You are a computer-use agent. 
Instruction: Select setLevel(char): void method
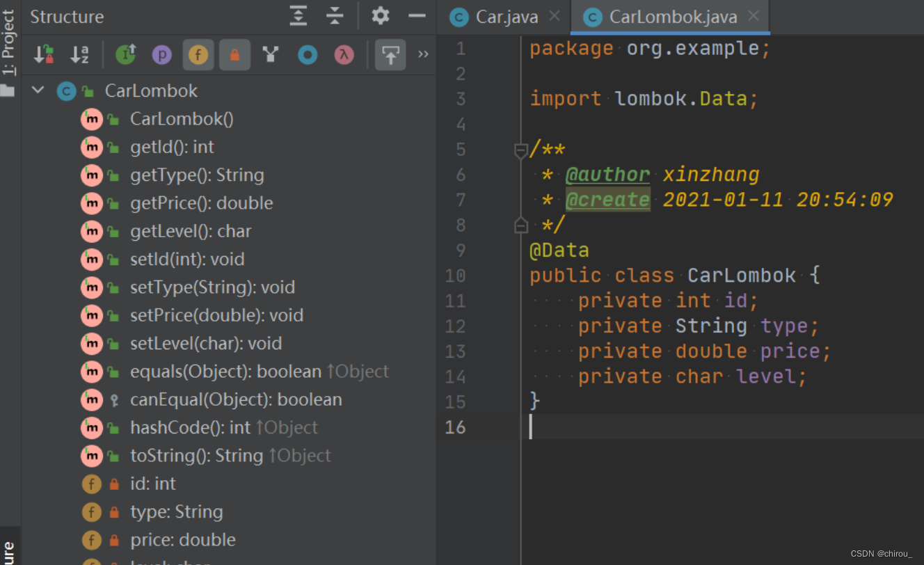click(x=206, y=344)
